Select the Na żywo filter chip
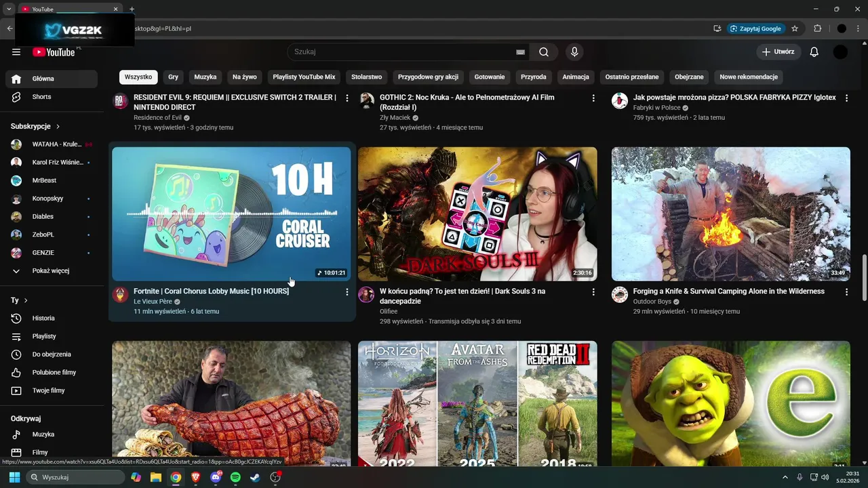The width and height of the screenshot is (868, 488). coord(245,77)
